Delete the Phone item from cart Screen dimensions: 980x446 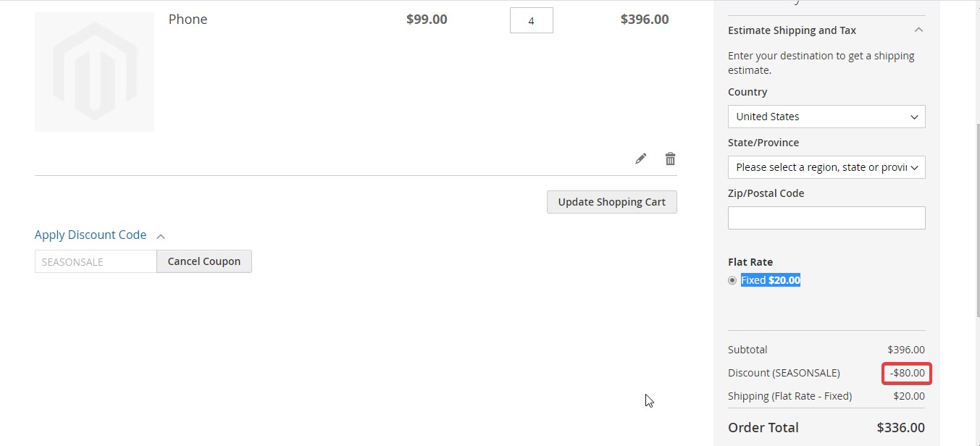tap(670, 158)
